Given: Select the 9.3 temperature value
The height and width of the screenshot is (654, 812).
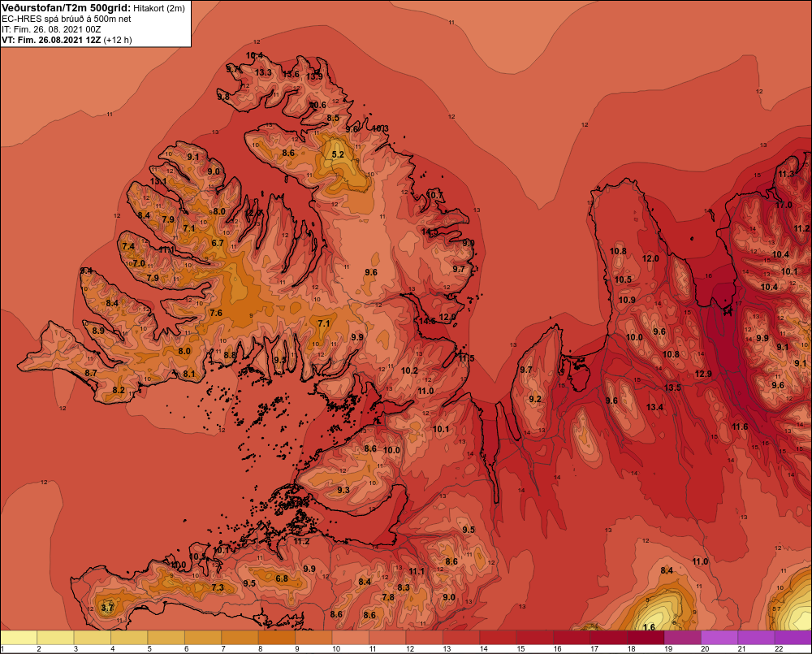Looking at the screenshot, I should point(343,490).
